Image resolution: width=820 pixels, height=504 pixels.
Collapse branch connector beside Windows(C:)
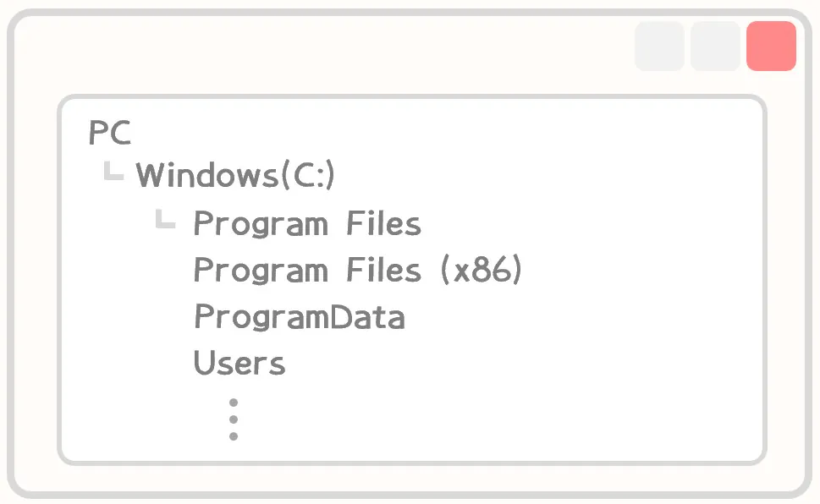tap(113, 171)
